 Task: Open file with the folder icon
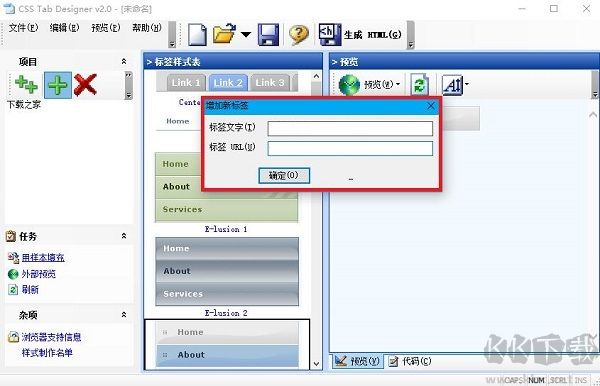coord(224,34)
